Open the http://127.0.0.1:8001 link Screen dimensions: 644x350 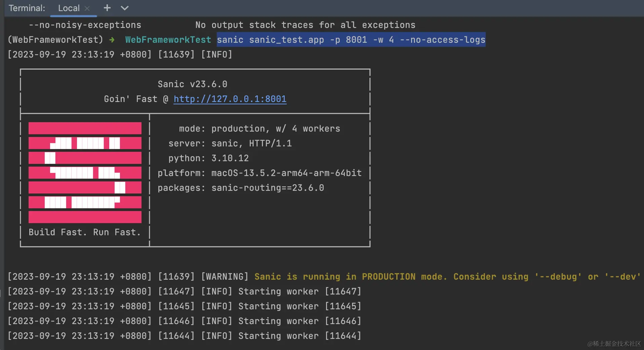coord(230,99)
